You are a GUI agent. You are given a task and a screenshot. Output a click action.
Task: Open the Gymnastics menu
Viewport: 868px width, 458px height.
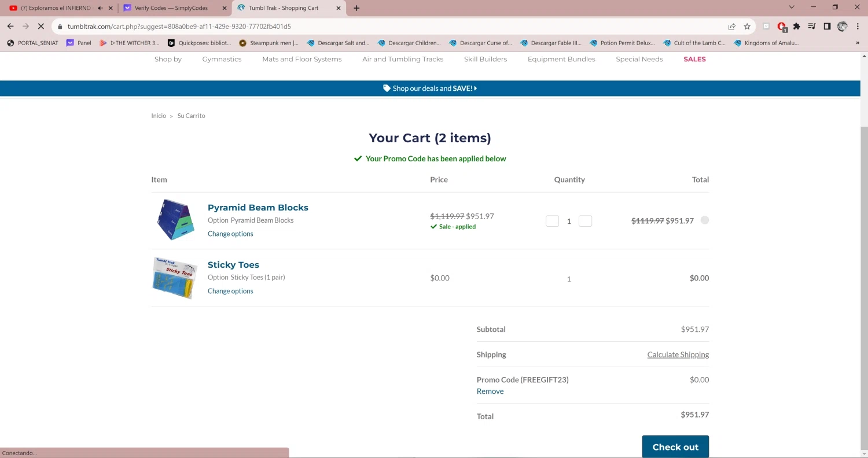222,59
